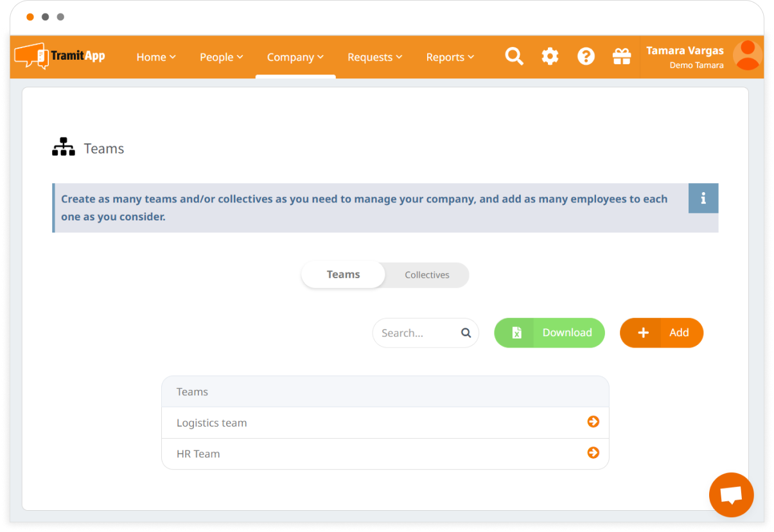Click the orange Add button
The width and height of the screenshot is (774, 532).
pyautogui.click(x=662, y=333)
